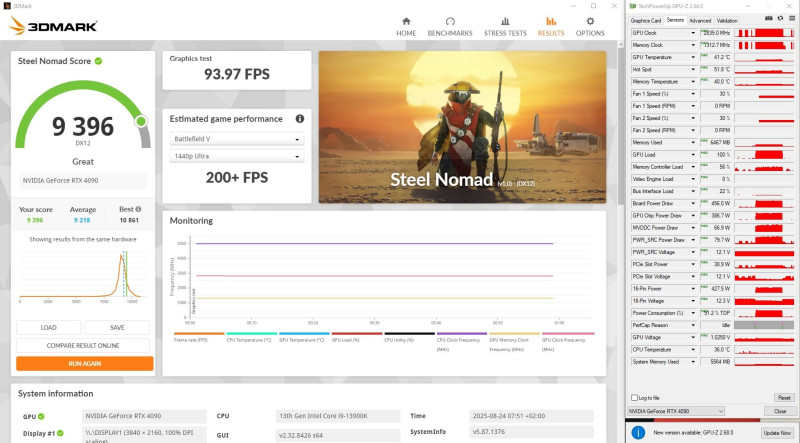
Task: Enable Log to file checkbox in GPU-Z
Action: coord(635,398)
